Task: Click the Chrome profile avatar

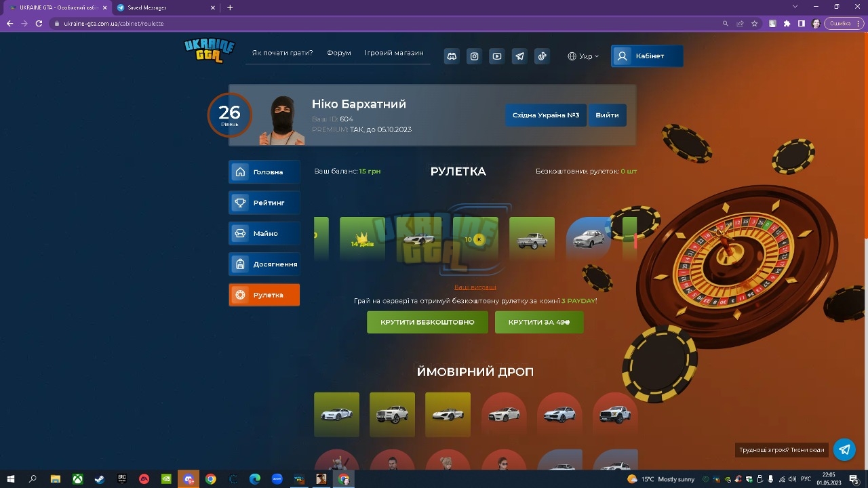Action: 816,23
